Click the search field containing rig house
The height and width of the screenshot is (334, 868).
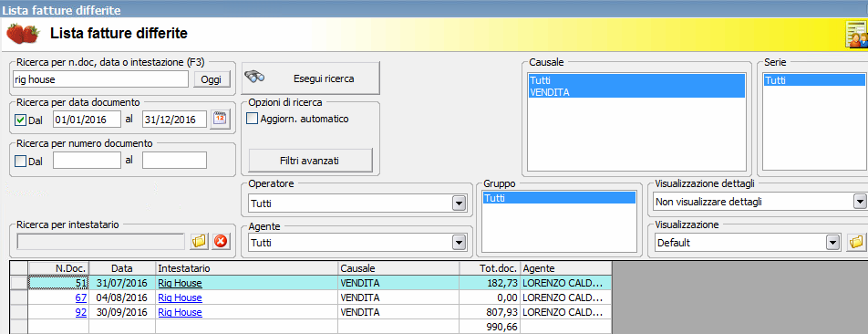[x=100, y=79]
